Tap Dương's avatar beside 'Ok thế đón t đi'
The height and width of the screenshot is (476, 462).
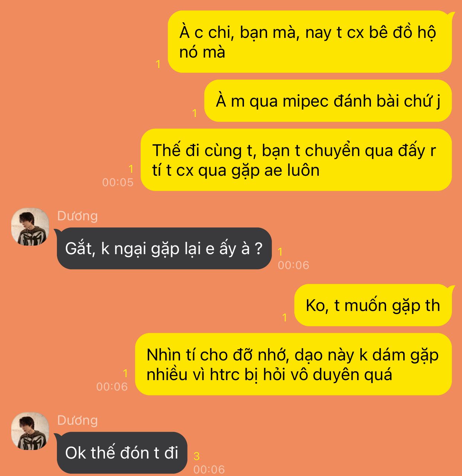click(30, 431)
